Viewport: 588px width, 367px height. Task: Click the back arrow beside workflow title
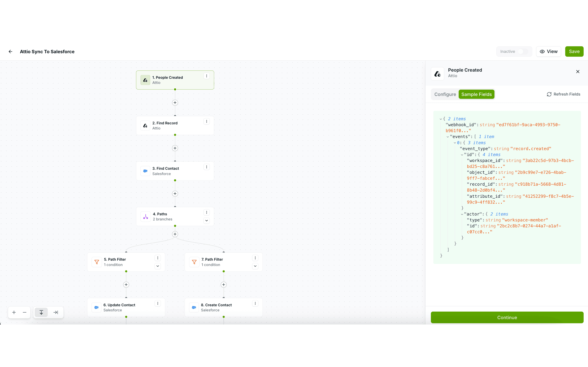pos(11,51)
